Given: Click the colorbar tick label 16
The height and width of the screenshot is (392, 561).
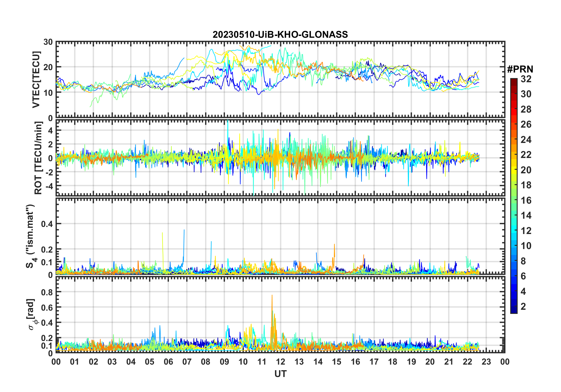Looking at the screenshot, I should (526, 200).
